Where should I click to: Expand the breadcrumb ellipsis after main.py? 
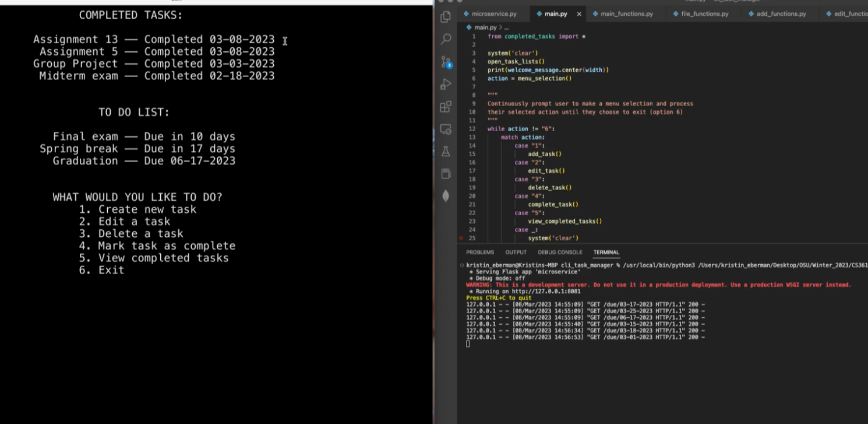[506, 27]
